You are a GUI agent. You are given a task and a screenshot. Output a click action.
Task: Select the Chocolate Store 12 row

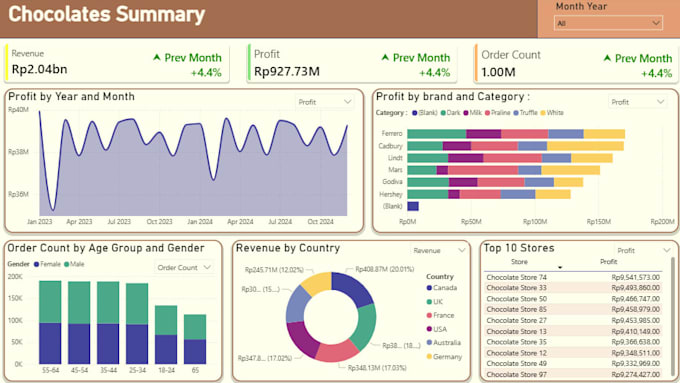coord(573,353)
